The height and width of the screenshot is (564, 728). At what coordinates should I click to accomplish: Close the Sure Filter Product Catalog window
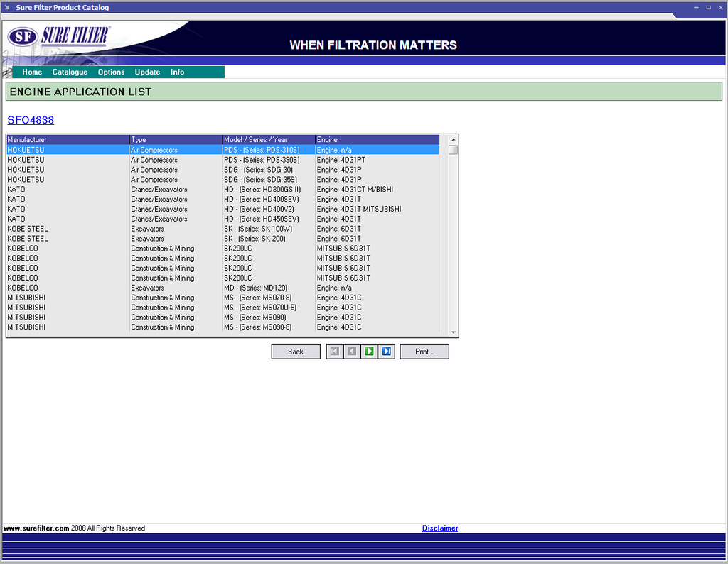tap(721, 7)
